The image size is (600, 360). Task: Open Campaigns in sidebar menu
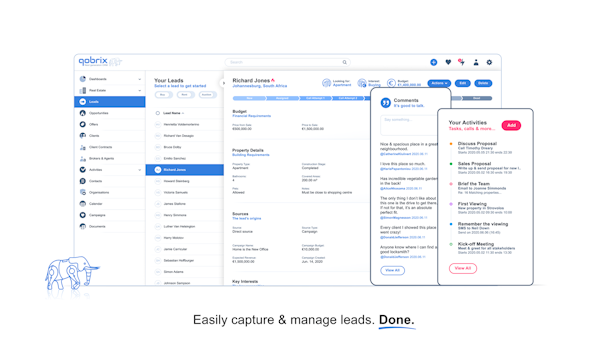(x=97, y=215)
